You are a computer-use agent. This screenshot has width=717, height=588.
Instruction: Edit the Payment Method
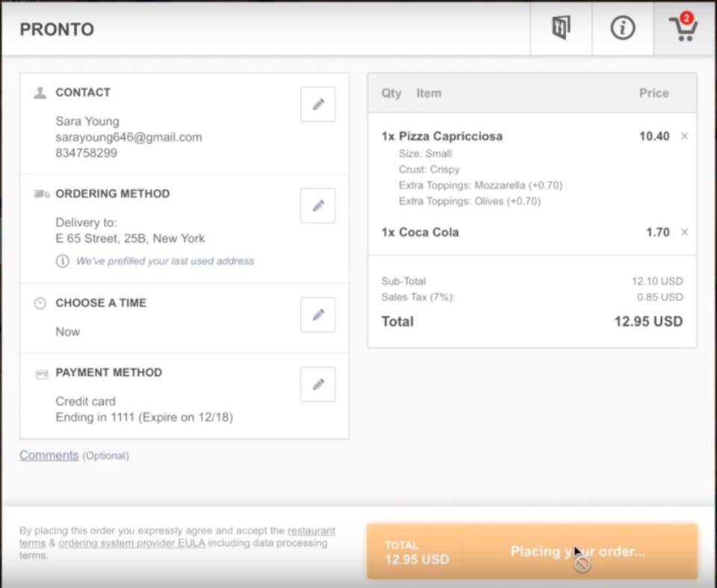pos(317,384)
